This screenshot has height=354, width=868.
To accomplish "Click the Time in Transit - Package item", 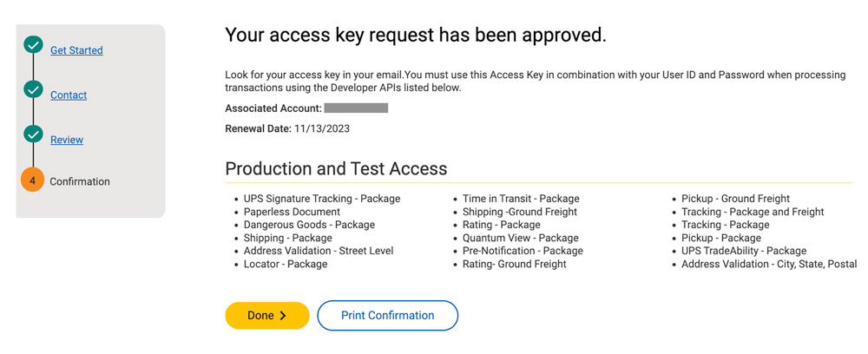I will [x=521, y=199].
